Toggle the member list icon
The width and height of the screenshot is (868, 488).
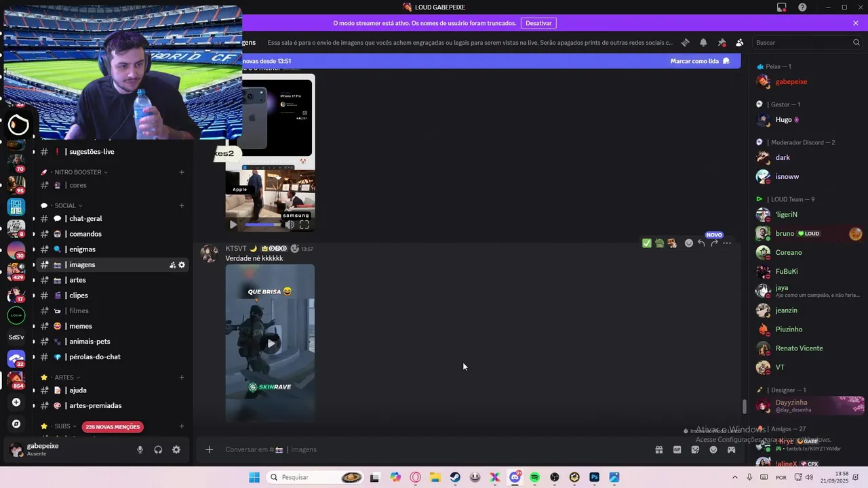[x=740, y=42]
